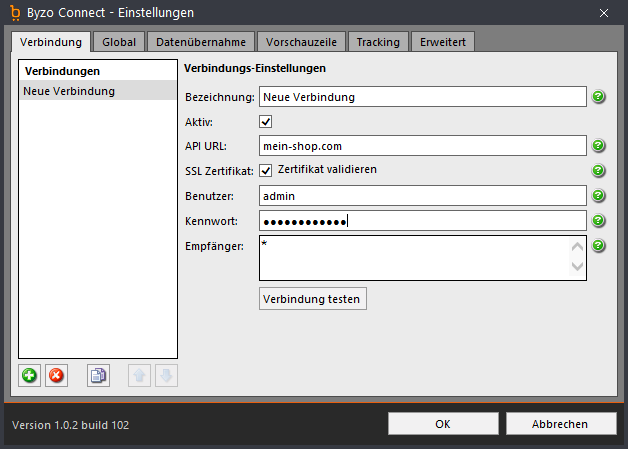Click the Verbindung testen button

[x=313, y=299]
